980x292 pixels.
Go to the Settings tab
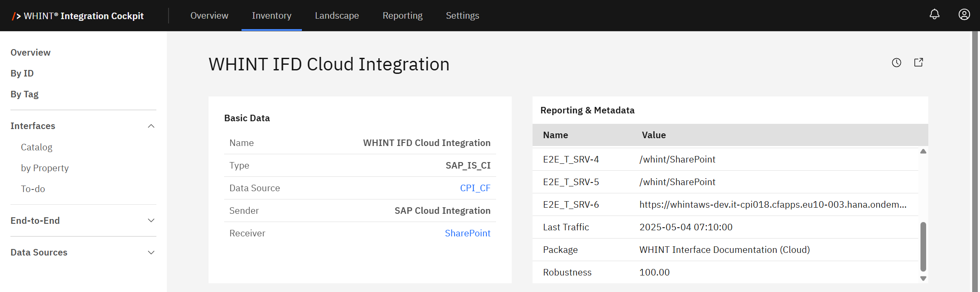point(462,16)
